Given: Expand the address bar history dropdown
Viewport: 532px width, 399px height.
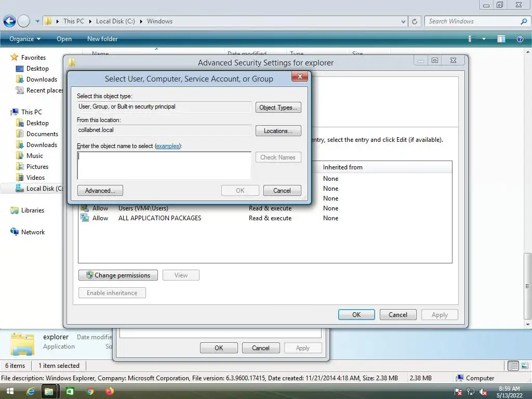Looking at the screenshot, I should click(x=403, y=21).
